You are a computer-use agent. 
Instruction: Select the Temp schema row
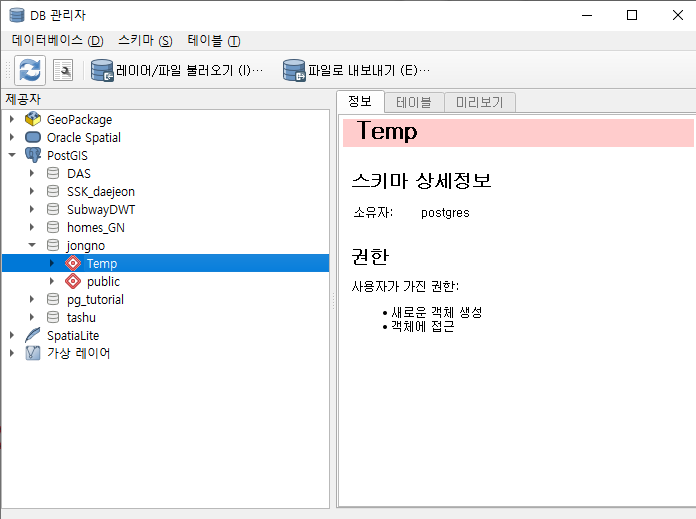[165, 263]
